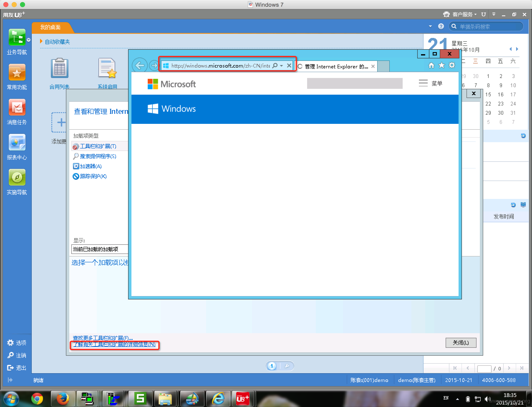Click the 单据条码搜索 search field
The image size is (532, 407).
(486, 26)
